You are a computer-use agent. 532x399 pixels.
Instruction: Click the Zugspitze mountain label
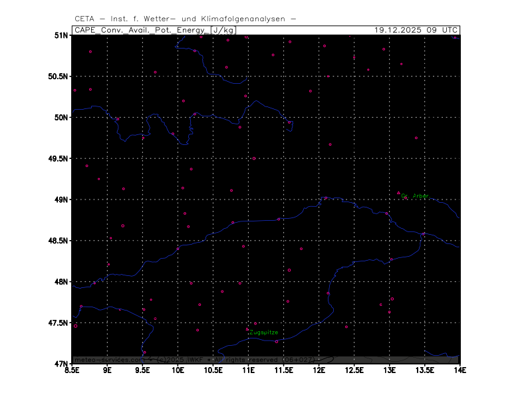pyautogui.click(x=265, y=332)
